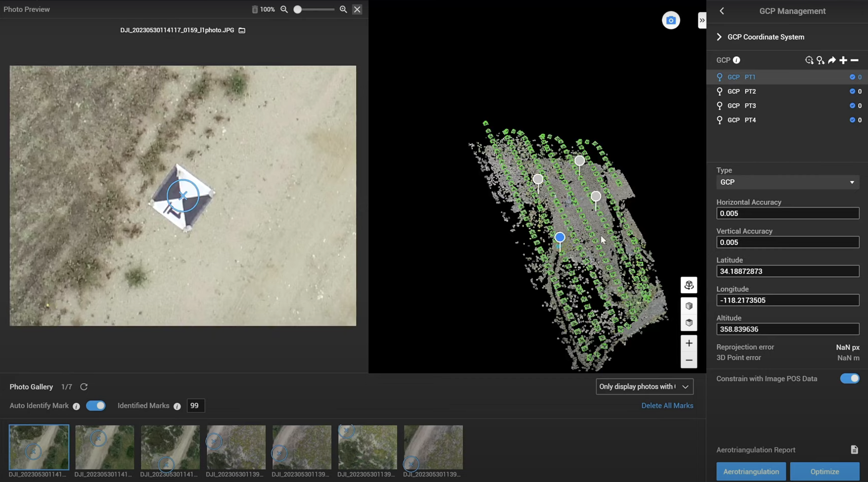Viewport: 868px width, 482px height.
Task: Expand the GCP Coordinate System section
Action: tap(719, 37)
